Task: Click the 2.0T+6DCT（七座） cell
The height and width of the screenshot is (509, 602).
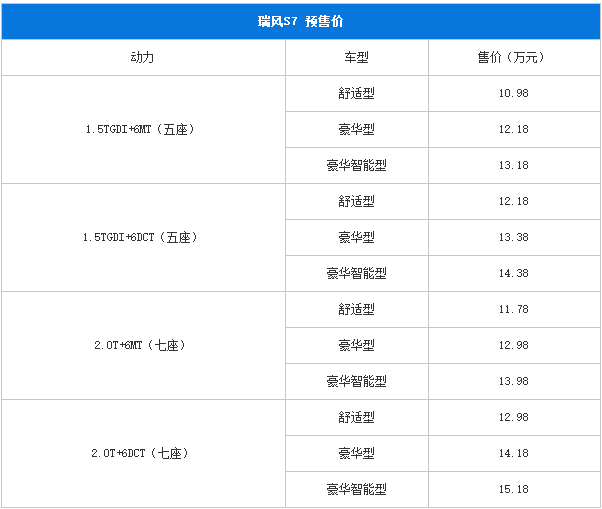Action: coord(143,453)
